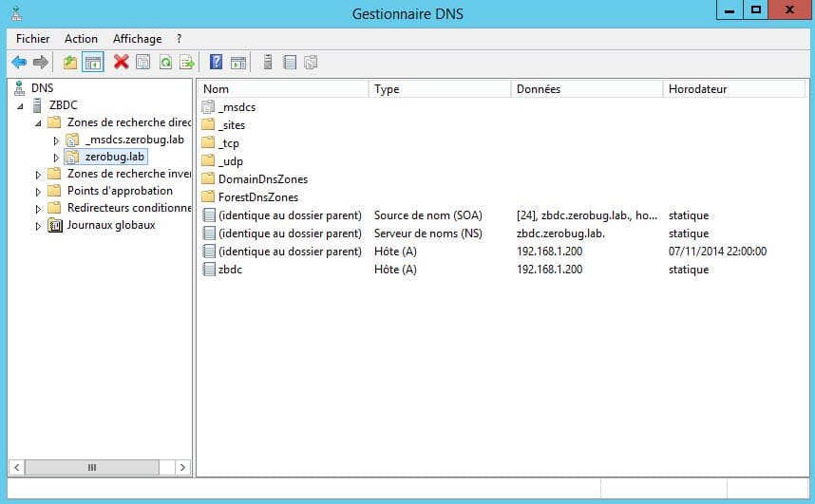Select the DomainDnsZones entry name
Image resolution: width=815 pixels, height=504 pixels.
point(263,179)
